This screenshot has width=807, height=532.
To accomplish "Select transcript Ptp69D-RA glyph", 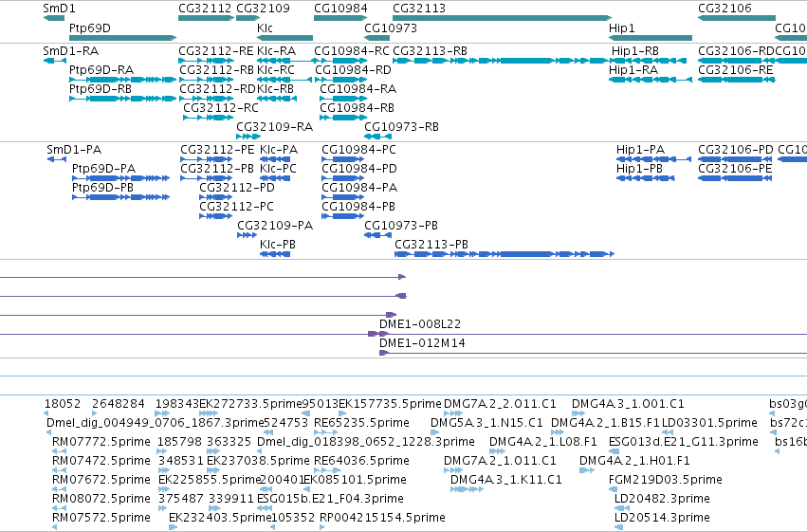I will [x=123, y=80].
